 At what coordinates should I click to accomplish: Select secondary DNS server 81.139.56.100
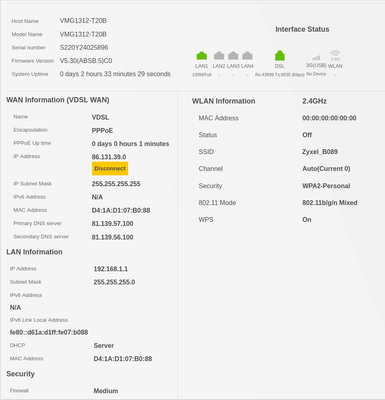(x=113, y=237)
